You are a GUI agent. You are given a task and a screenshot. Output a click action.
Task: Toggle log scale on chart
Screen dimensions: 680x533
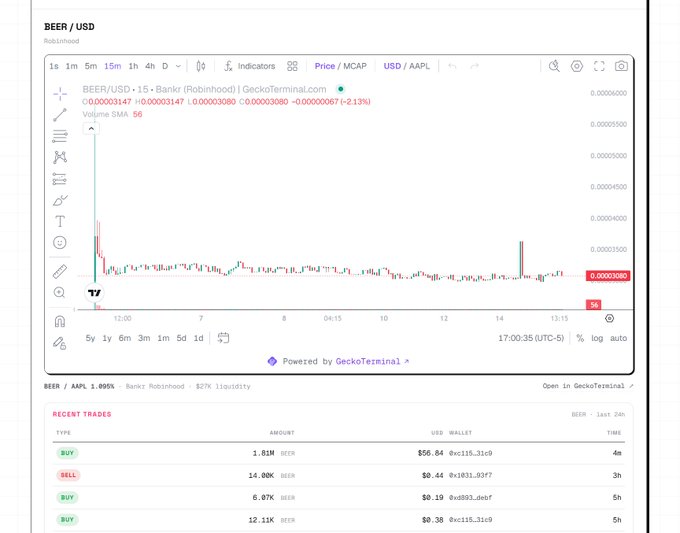coord(597,338)
